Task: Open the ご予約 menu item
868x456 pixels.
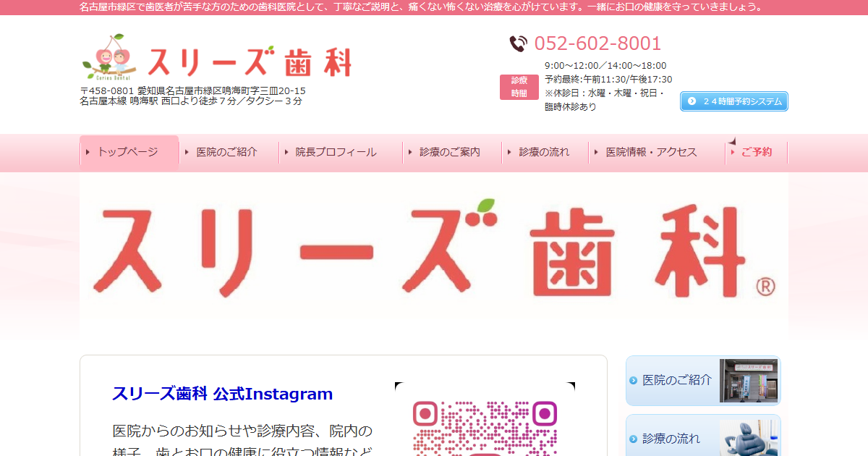Action: pos(757,152)
